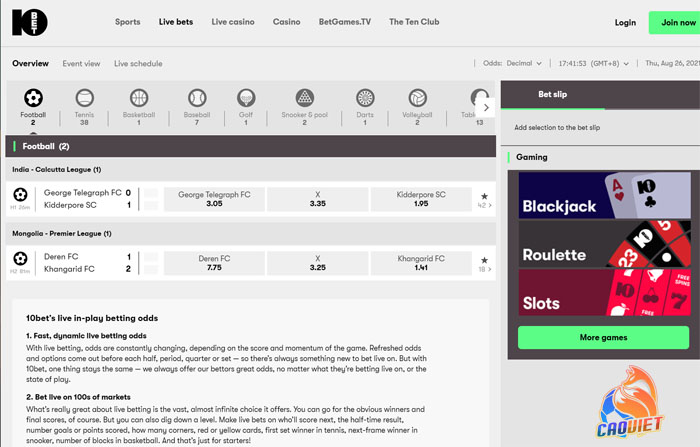This screenshot has width=700, height=447.
Task: Choose the Baseball sport icon
Action: (197, 98)
